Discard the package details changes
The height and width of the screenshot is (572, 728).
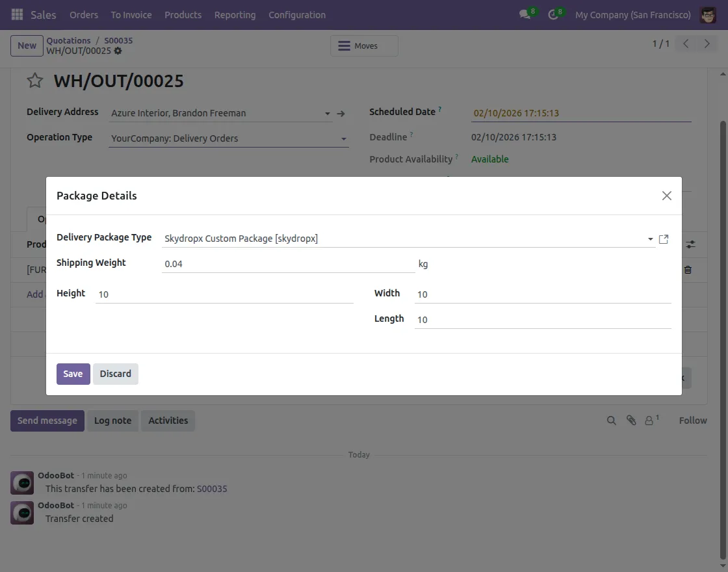(115, 374)
